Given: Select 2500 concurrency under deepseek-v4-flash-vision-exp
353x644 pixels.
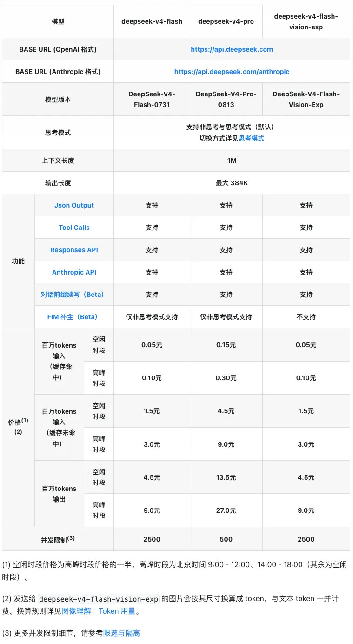Looking at the screenshot, I should 306,539.
